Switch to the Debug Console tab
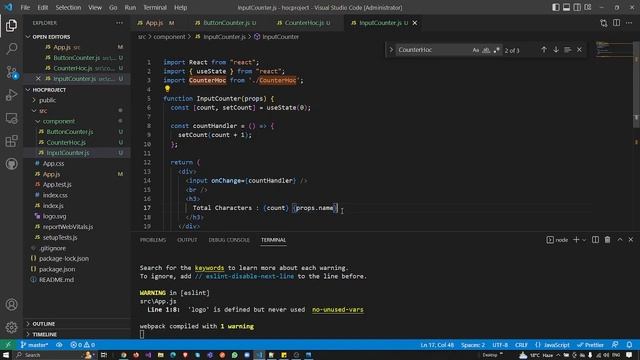The image size is (640, 360). coord(229,240)
